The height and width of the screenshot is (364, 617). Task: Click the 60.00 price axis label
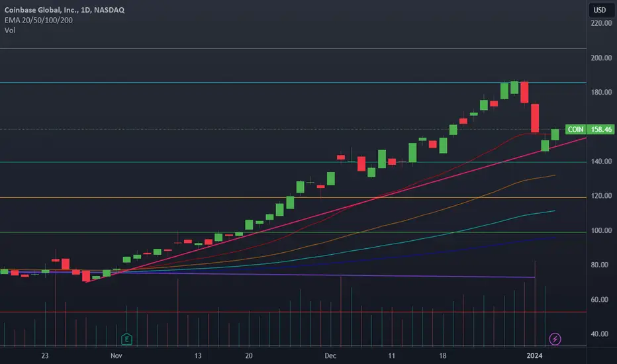(599, 299)
